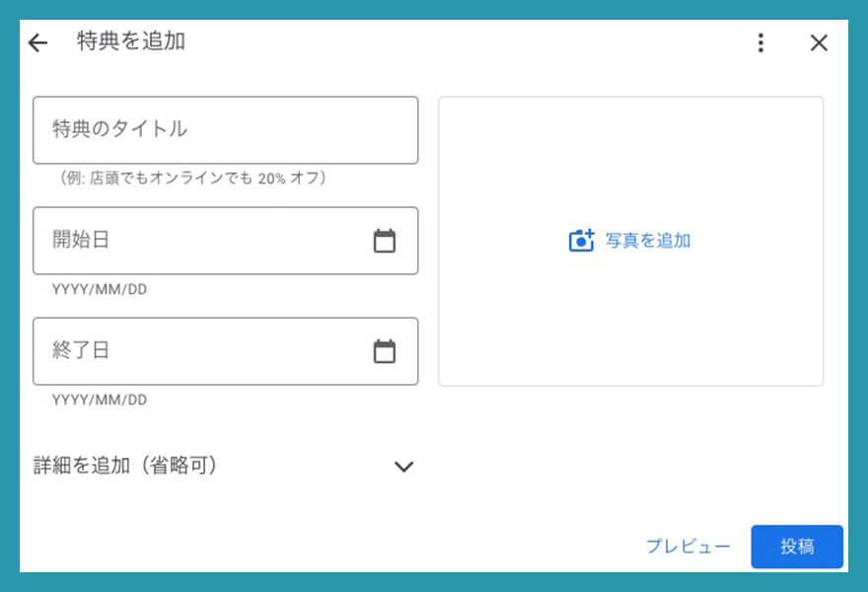Click the camera plus icon
868x592 pixels.
pos(582,240)
